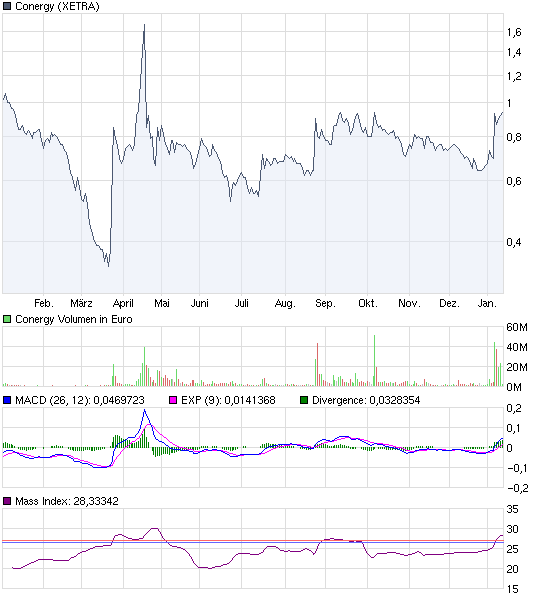545x597 pixels.
Task: Click the 1,6 price axis value
Action: pyautogui.click(x=514, y=33)
